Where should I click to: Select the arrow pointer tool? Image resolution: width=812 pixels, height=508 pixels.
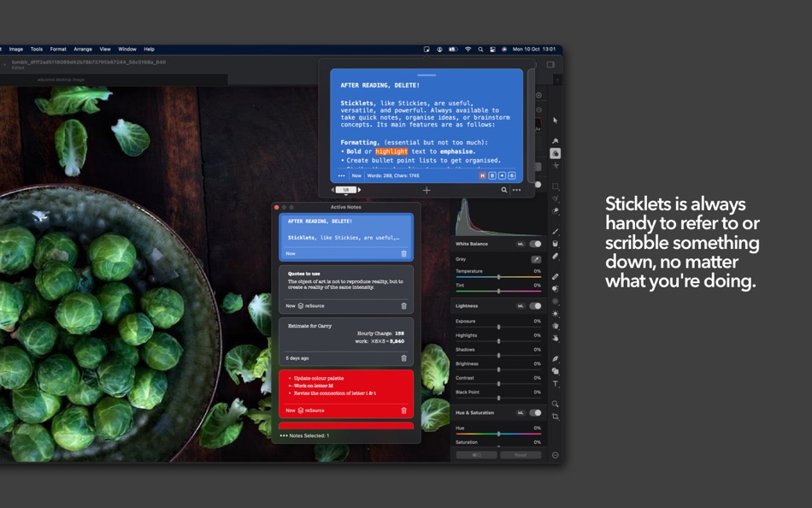[x=555, y=121]
